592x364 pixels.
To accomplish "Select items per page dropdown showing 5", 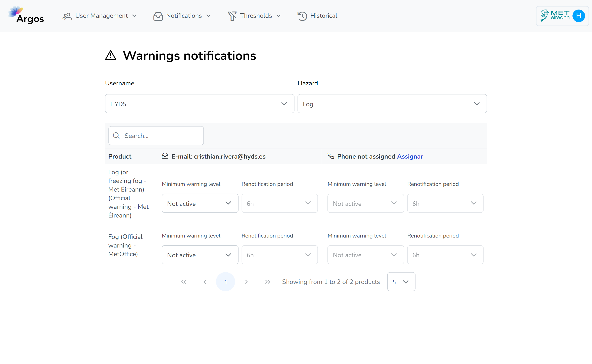I will coord(401,282).
